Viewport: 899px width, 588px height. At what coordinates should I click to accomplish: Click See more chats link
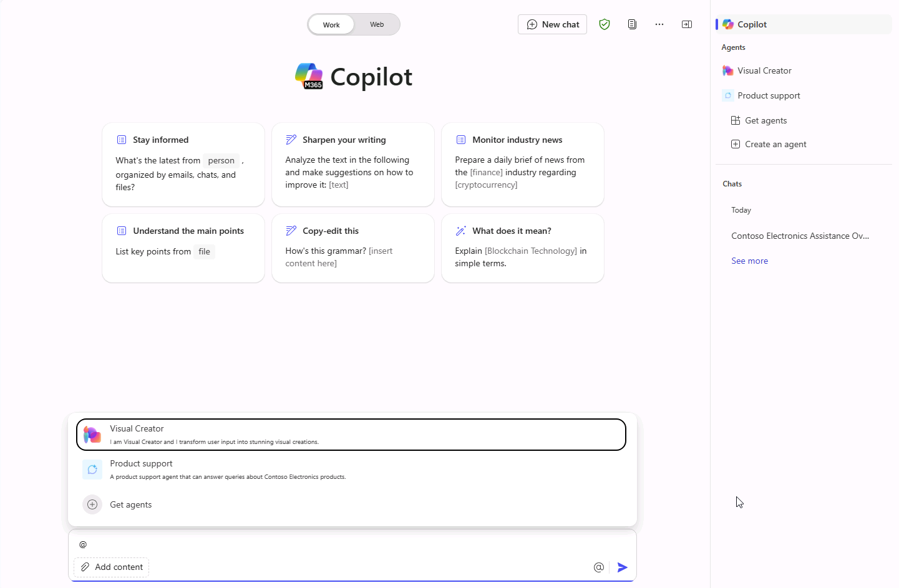[749, 261]
